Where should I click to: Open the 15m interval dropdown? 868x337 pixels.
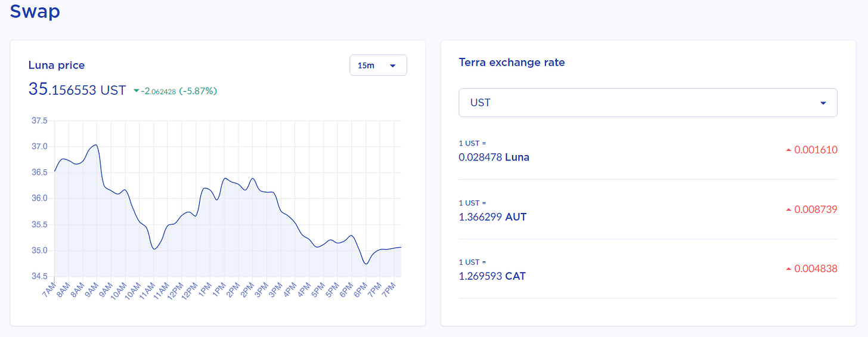click(x=378, y=65)
